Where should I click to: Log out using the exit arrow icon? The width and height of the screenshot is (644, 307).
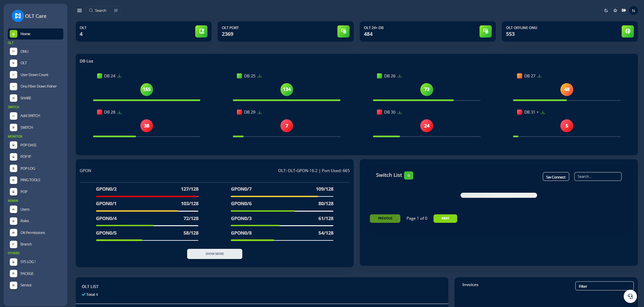(624, 10)
